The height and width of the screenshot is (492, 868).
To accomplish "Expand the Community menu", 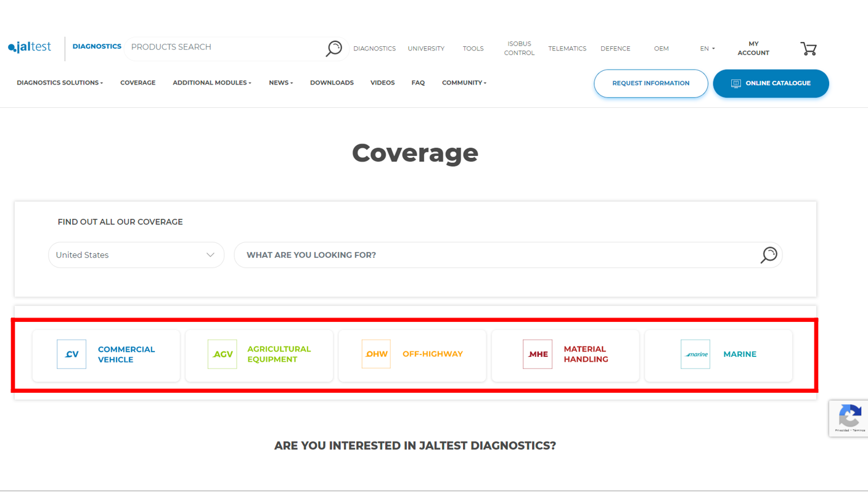I will [464, 83].
